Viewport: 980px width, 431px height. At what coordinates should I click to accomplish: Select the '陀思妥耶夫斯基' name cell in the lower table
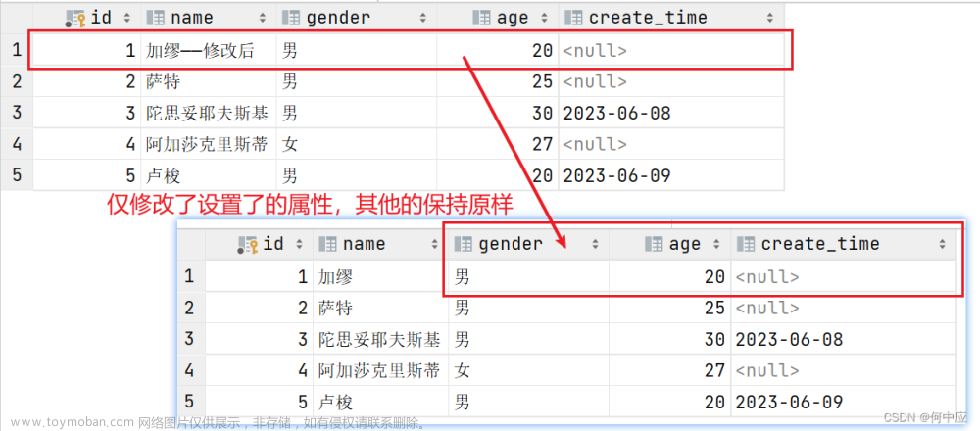tap(380, 339)
